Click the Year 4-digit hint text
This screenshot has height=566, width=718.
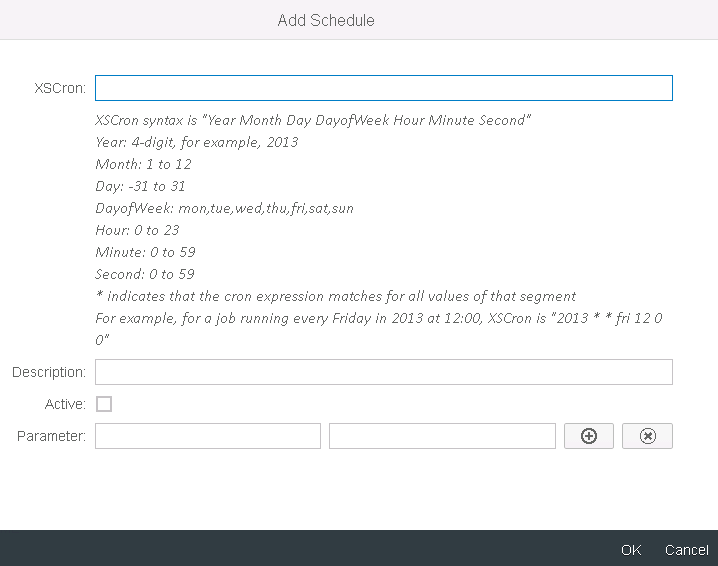pyautogui.click(x=196, y=142)
